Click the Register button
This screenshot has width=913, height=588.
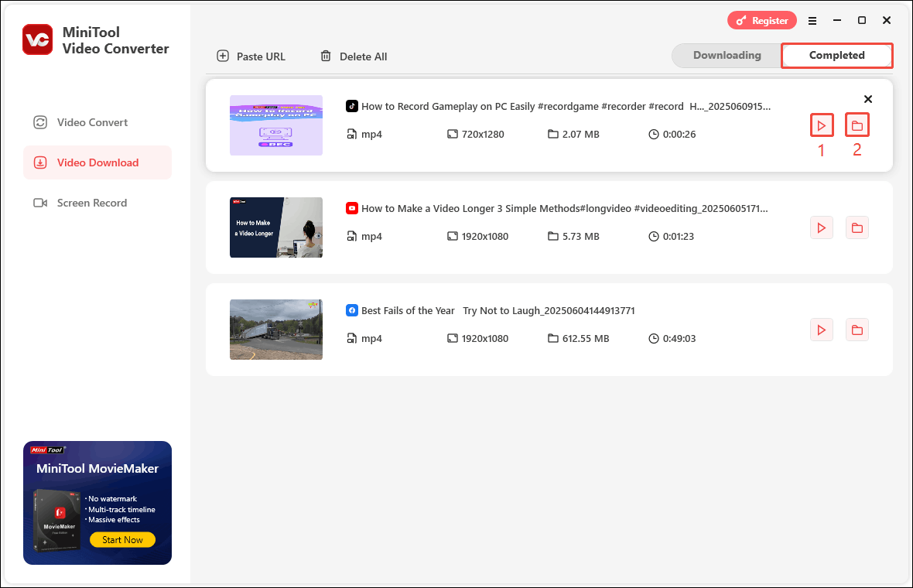761,20
